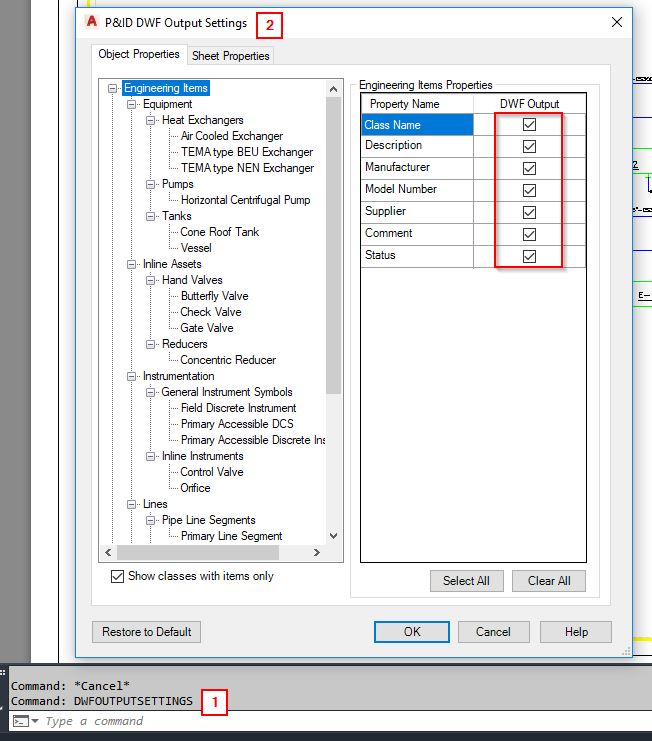Collapse the Reducers tree node
The width and height of the screenshot is (652, 741).
pos(150,344)
